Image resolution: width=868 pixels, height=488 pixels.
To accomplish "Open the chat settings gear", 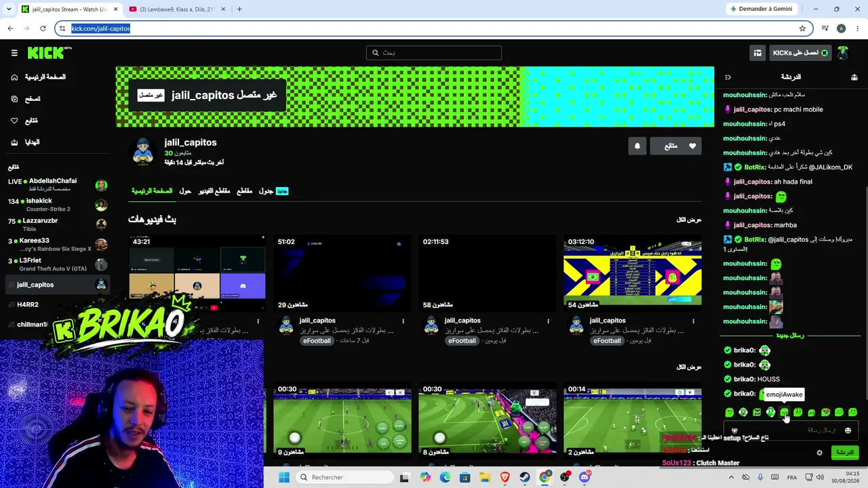I will [x=819, y=453].
